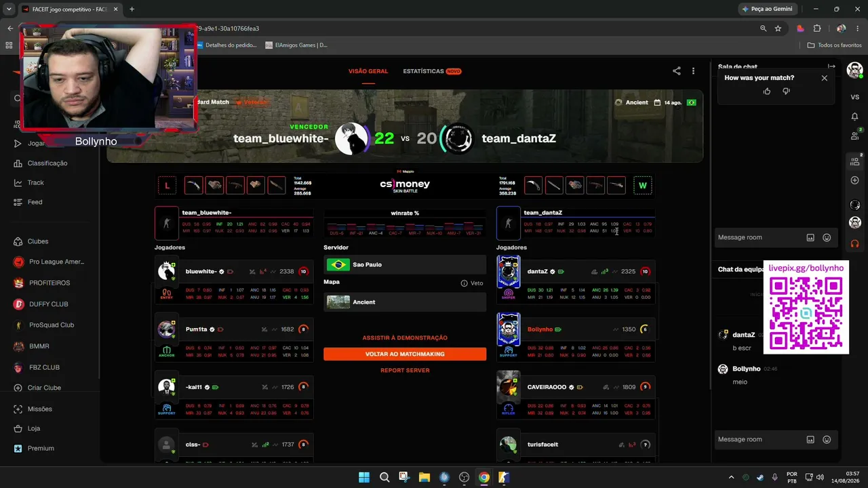Open the Veto info
Screen dimensions: 868x488
click(472, 283)
